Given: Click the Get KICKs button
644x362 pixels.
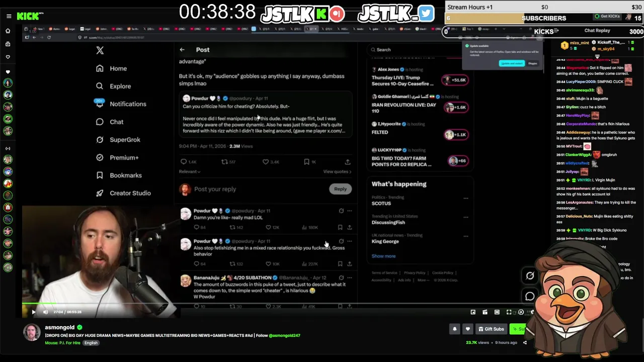Looking at the screenshot, I should point(607,17).
